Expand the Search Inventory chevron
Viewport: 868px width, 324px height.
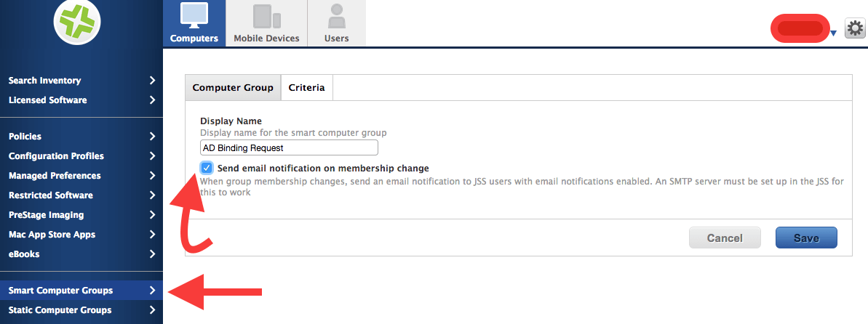coord(152,81)
